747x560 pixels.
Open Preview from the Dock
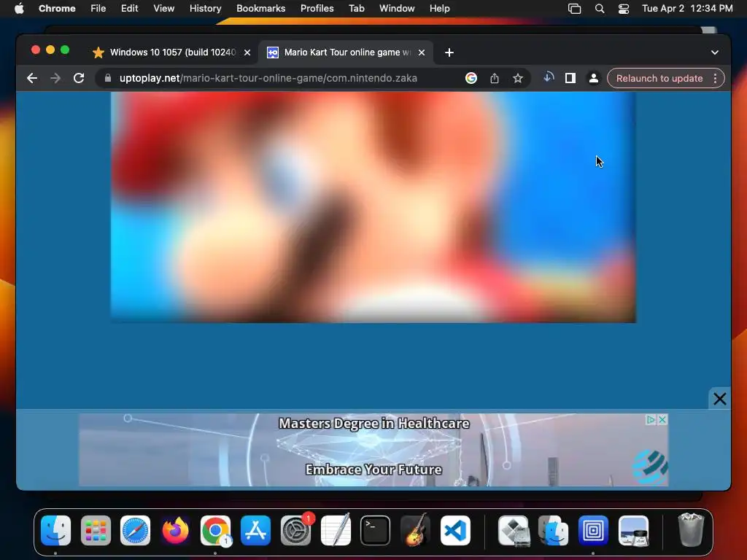click(634, 530)
